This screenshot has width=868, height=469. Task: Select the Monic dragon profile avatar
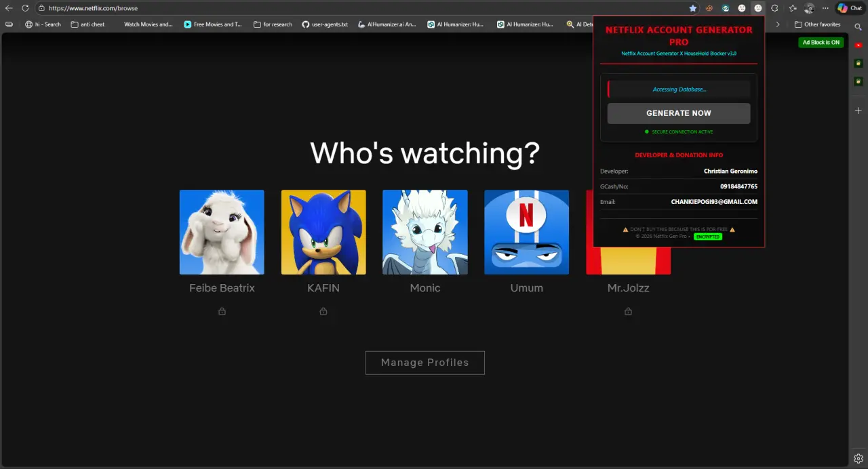coord(425,232)
